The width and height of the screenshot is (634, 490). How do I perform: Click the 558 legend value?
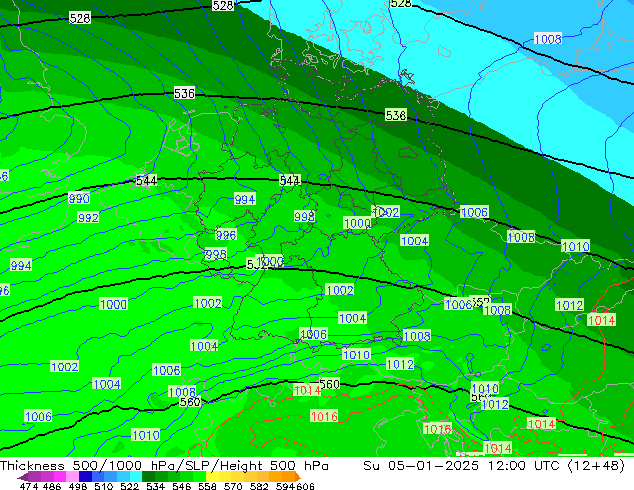pyautogui.click(x=207, y=486)
